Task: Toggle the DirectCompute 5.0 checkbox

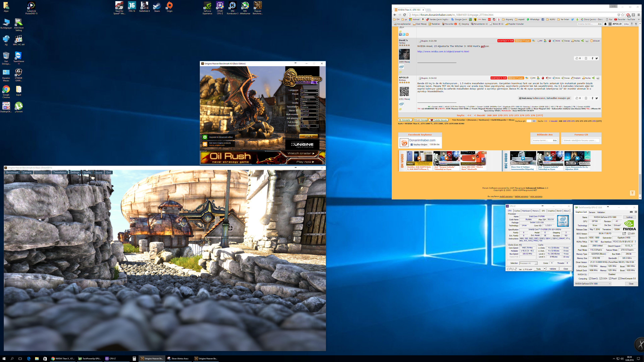Action: tap(619, 278)
